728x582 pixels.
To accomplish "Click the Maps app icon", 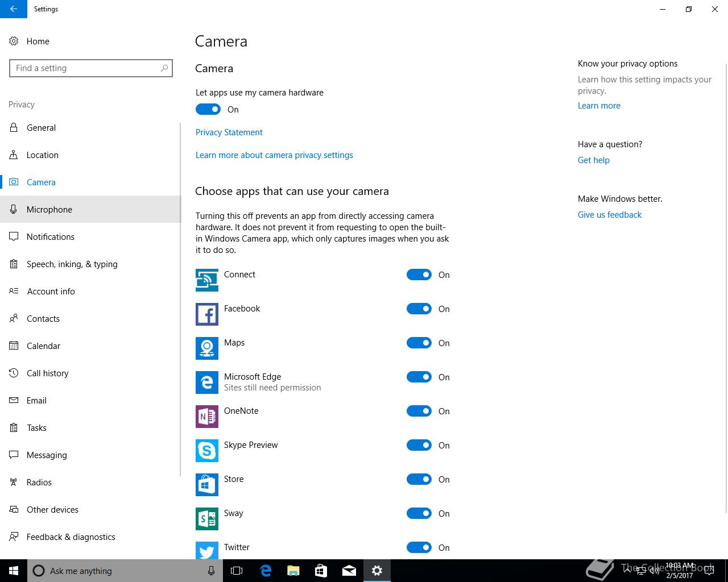I will pyautogui.click(x=207, y=348).
